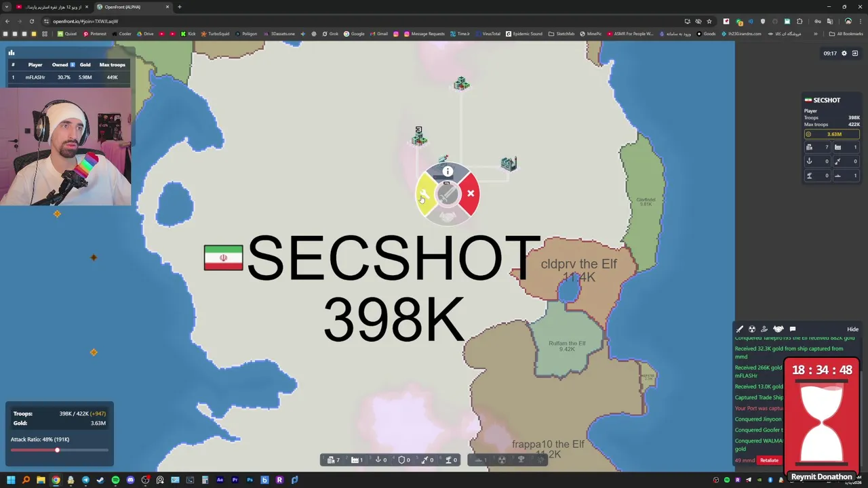Select the yellow build wedge in radial menu
868x488 pixels.
click(x=425, y=195)
